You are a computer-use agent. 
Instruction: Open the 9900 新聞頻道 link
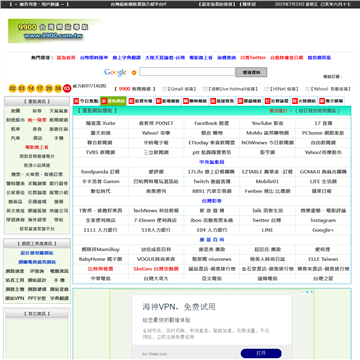[x=135, y=89]
